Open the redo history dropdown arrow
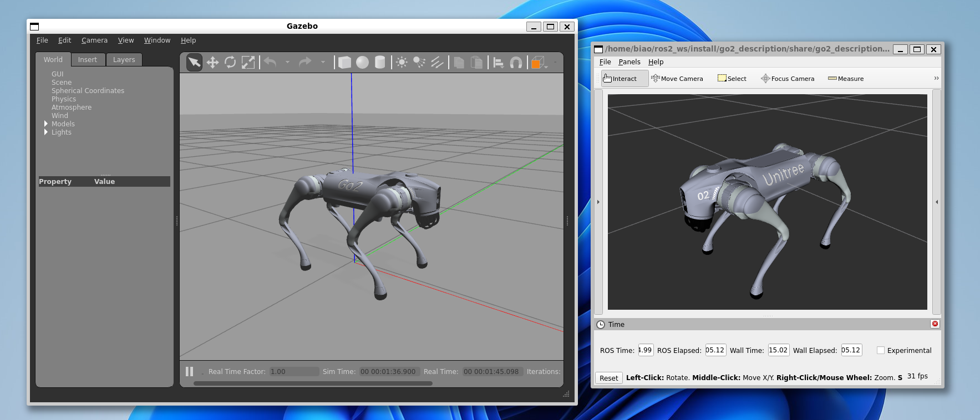The image size is (980, 420). [x=323, y=62]
